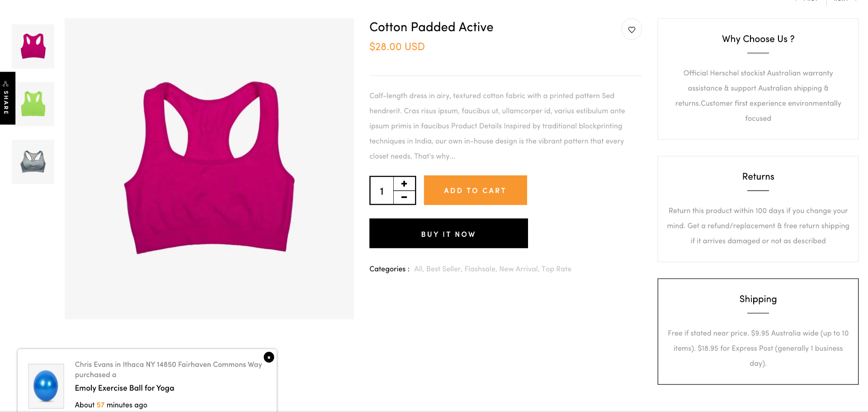Go to the Flashsale category
Screen dimensions: 868x412
[x=480, y=269]
